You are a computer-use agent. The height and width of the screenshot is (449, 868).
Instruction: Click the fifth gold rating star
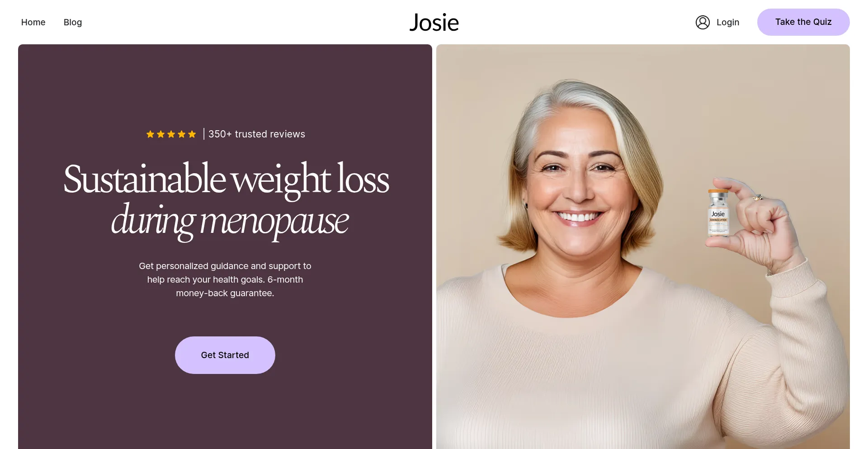click(192, 134)
